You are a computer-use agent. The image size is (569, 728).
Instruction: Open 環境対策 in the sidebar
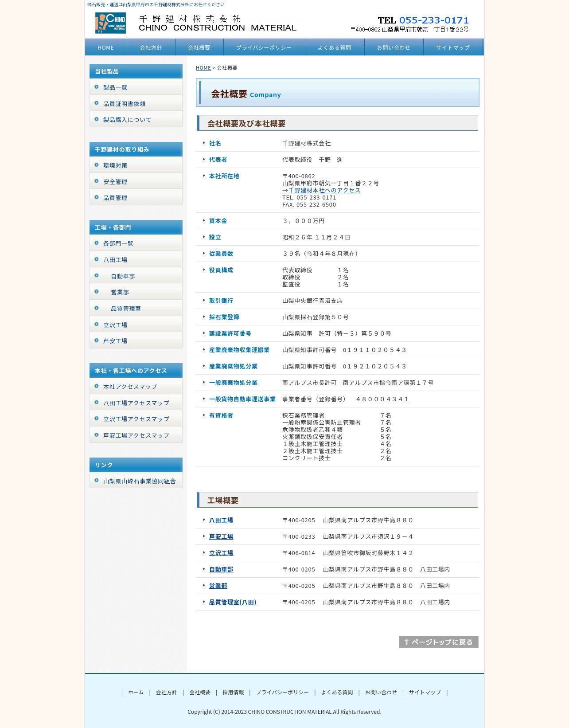pyautogui.click(x=136, y=165)
